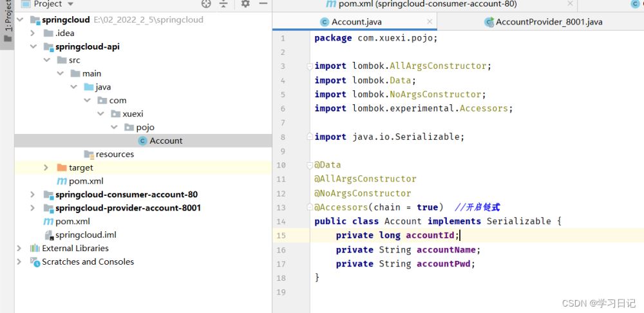Expand the springcloud-provider-account-8001 module
The image size is (644, 313).
[33, 208]
